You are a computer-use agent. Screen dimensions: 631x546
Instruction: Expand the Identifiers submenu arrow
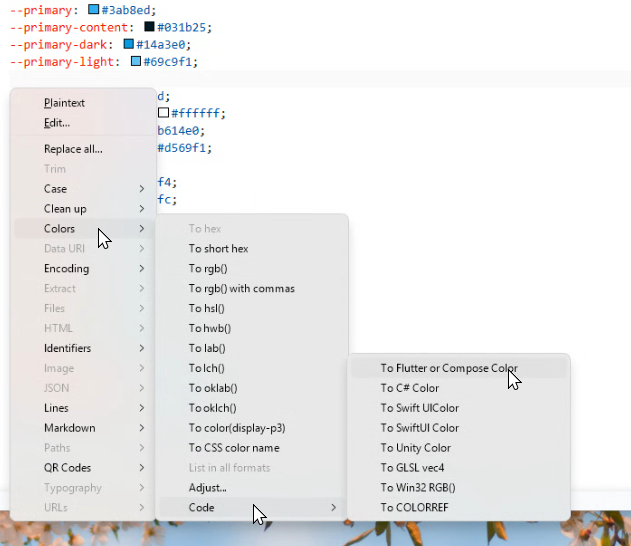(142, 348)
